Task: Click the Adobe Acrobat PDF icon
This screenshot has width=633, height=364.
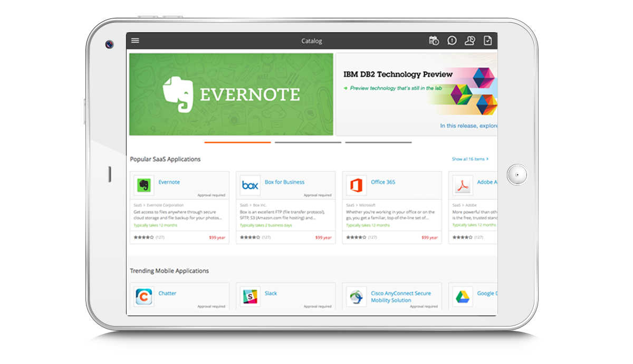Action: tap(463, 185)
